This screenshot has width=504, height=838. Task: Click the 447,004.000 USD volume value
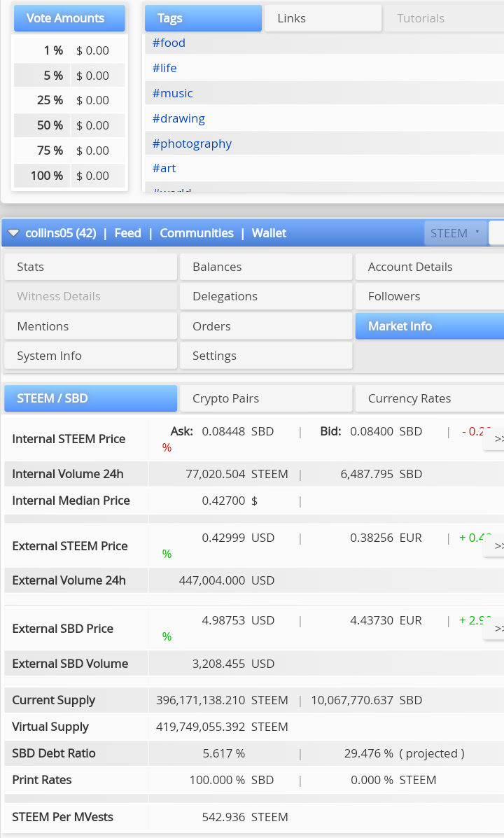[227, 580]
